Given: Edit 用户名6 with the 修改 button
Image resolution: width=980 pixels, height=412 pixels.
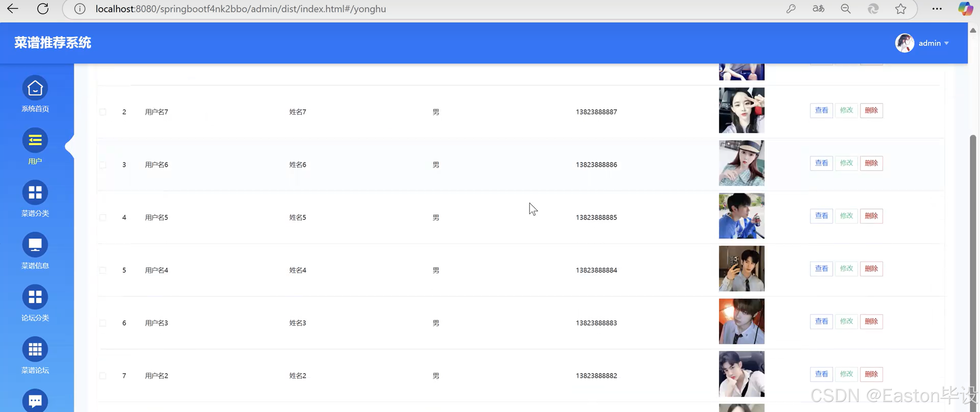Looking at the screenshot, I should [846, 163].
